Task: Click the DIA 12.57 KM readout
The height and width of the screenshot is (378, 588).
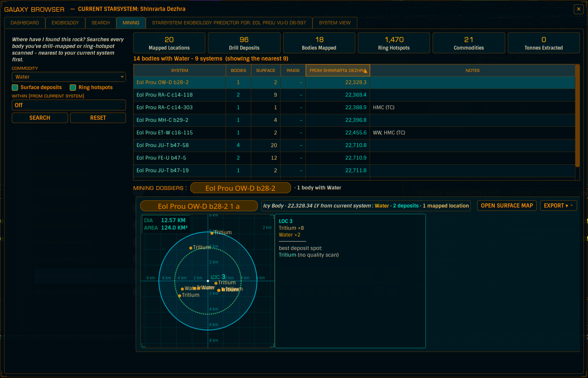Action: click(x=165, y=220)
